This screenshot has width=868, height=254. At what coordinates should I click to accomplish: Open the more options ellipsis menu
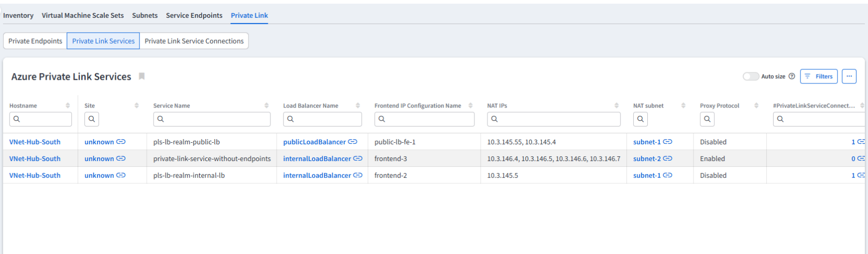849,77
